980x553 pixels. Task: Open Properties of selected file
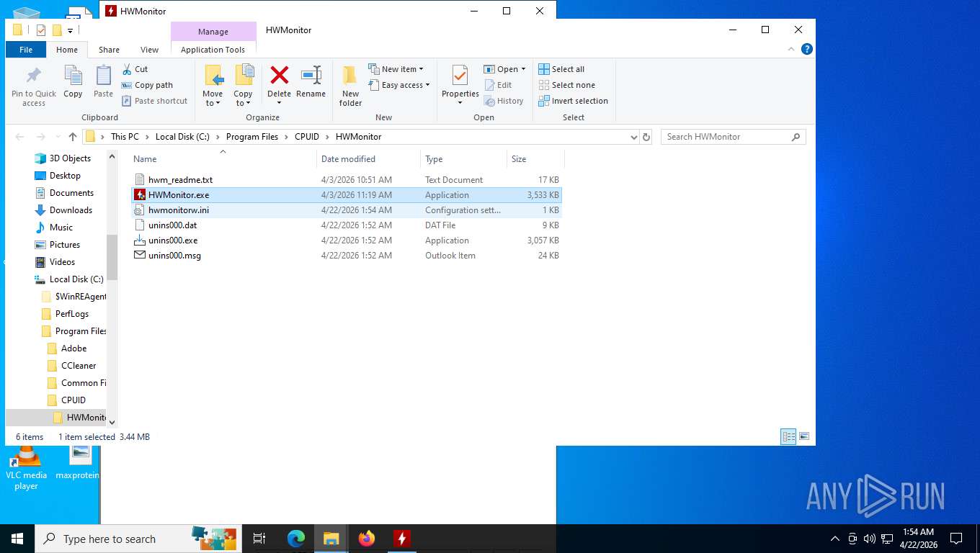[460, 84]
